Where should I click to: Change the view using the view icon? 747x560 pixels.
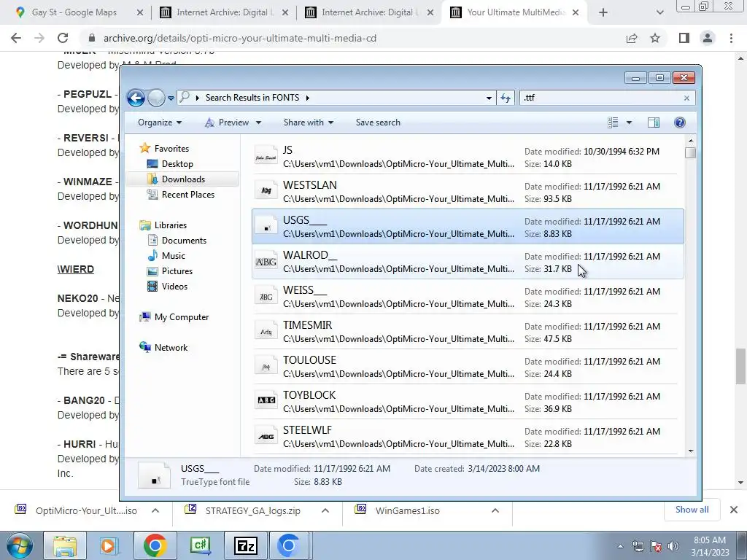click(613, 122)
